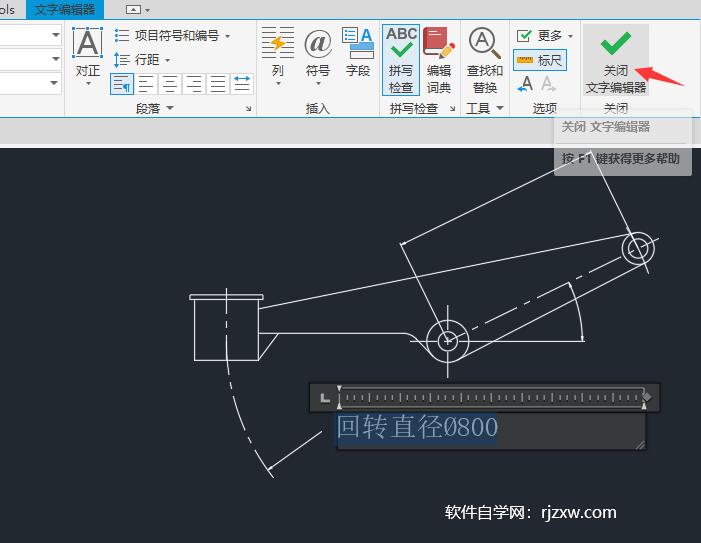This screenshot has height=543, width=701.
Task: Open spell check settings launcher arrow
Action: point(452,109)
